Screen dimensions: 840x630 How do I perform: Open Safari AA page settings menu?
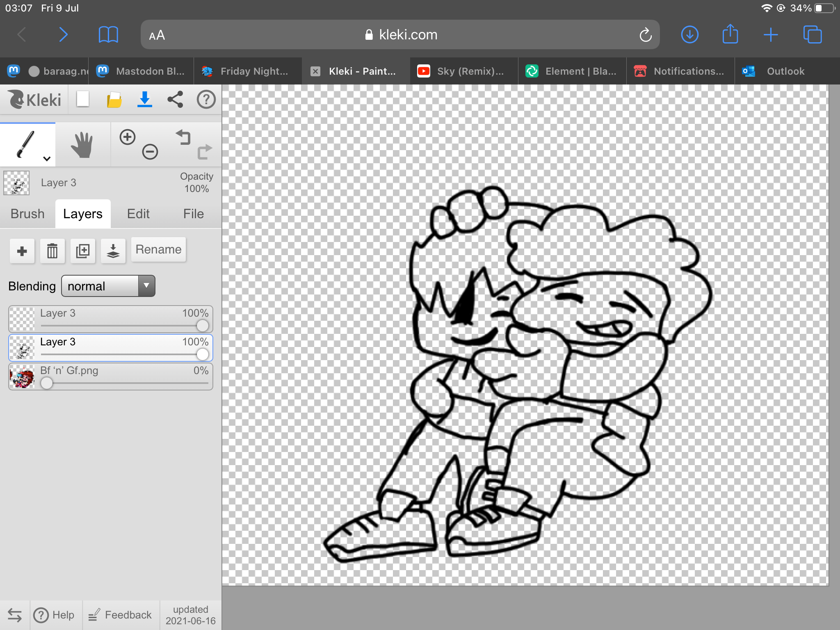click(x=157, y=35)
